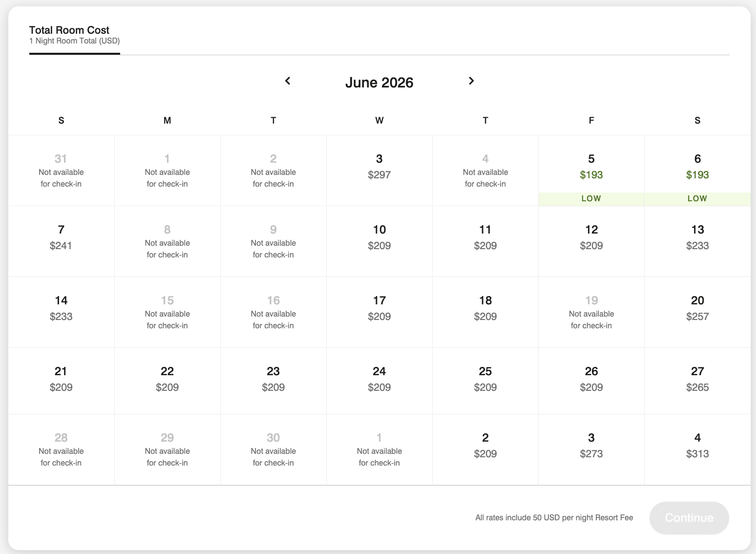756x554 pixels.
Task: Select July 4 at $313
Action: click(697, 449)
